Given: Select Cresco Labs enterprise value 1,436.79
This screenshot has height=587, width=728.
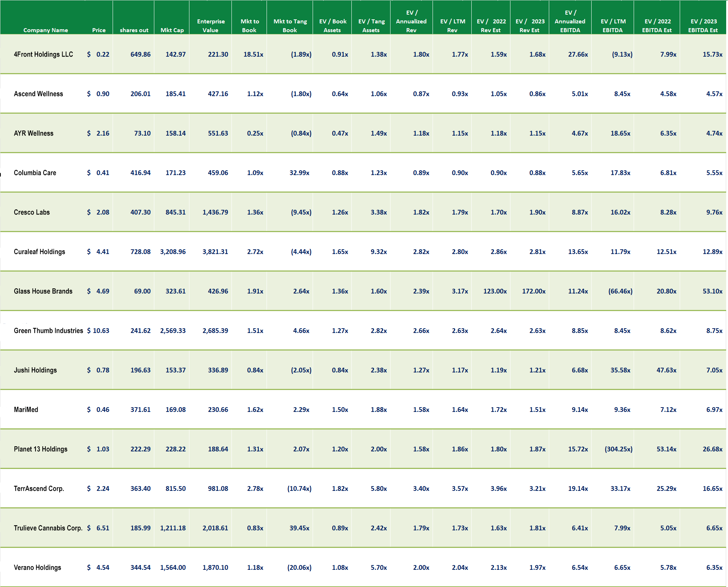Looking at the screenshot, I should tap(215, 212).
